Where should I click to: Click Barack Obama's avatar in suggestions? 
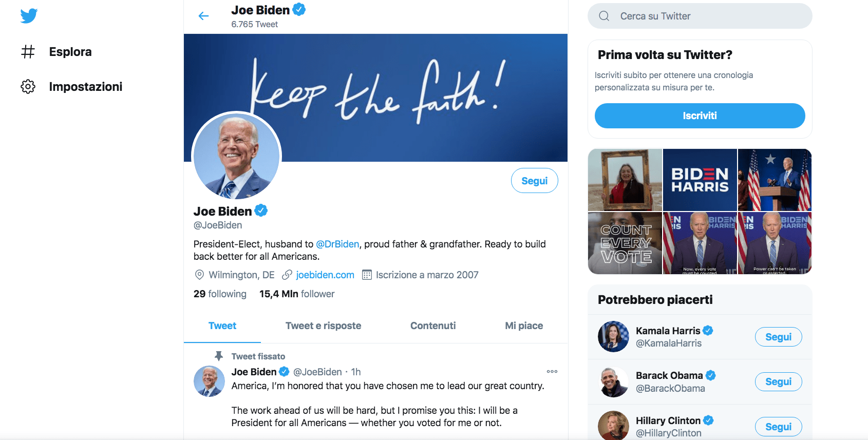coord(613,382)
